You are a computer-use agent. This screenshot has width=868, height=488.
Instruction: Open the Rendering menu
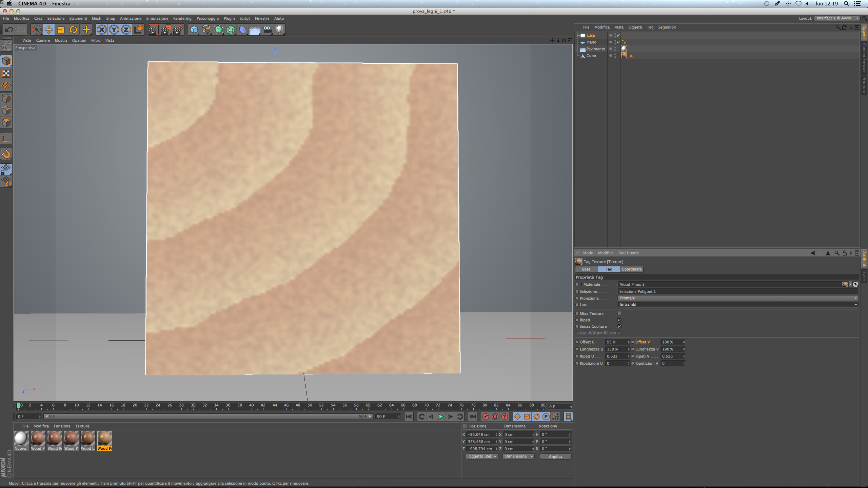(182, 18)
